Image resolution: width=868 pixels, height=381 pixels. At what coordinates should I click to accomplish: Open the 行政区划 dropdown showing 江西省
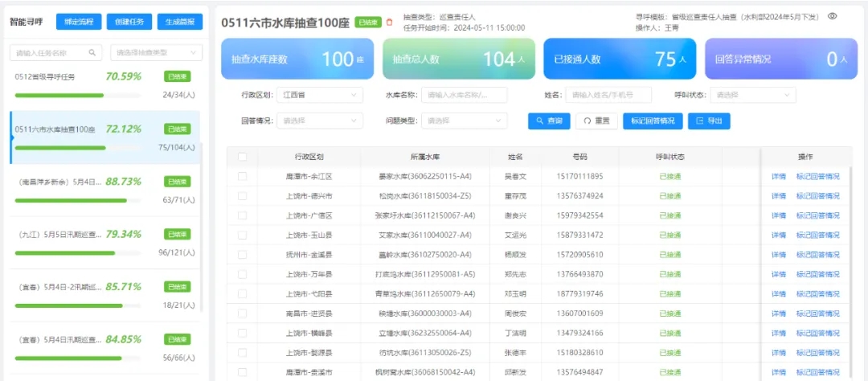320,95
